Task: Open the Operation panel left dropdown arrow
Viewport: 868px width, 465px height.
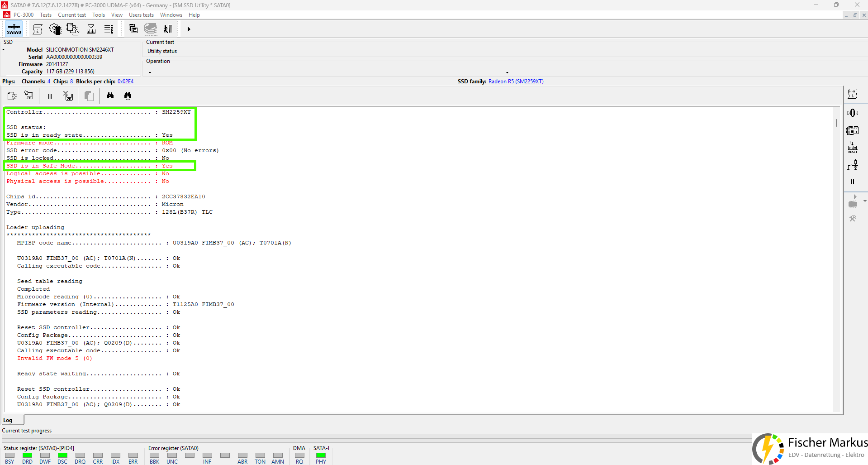Action: pos(150,72)
